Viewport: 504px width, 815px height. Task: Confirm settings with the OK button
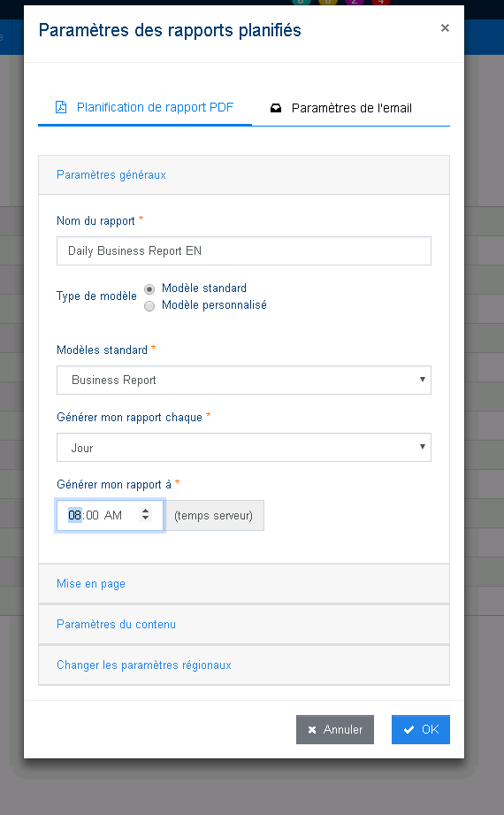pyautogui.click(x=420, y=730)
